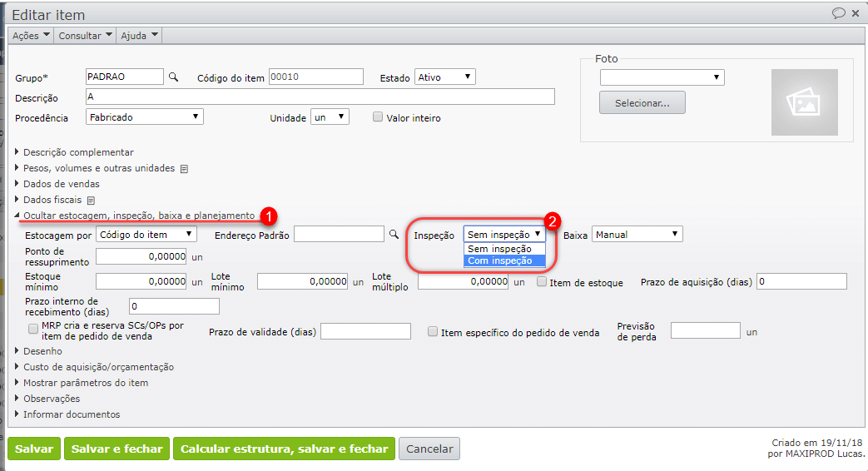Open the Consultar menu
The width and height of the screenshot is (868, 471).
pos(85,36)
